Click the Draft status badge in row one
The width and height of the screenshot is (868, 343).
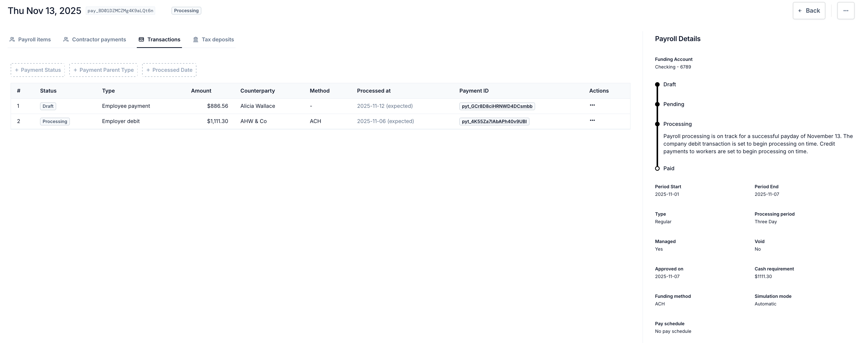(48, 106)
